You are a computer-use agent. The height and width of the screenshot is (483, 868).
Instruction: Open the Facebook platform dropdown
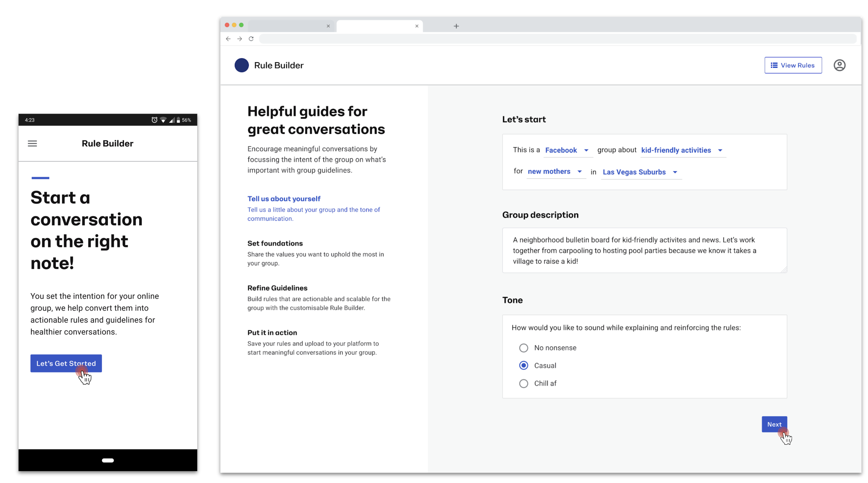(568, 150)
